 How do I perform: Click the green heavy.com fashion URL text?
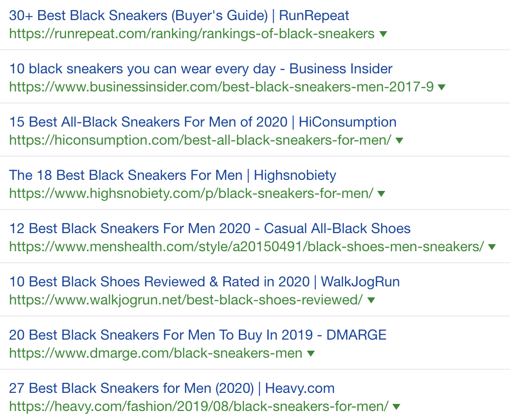coord(199,406)
